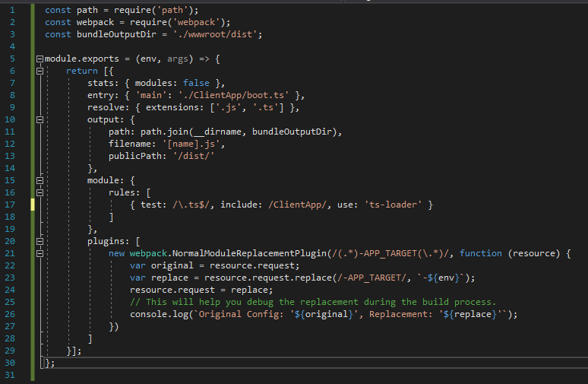Collapse the NormalModuleReplacementPlugin function on line 21
Screen dimensions: 588x384
(x=40, y=253)
